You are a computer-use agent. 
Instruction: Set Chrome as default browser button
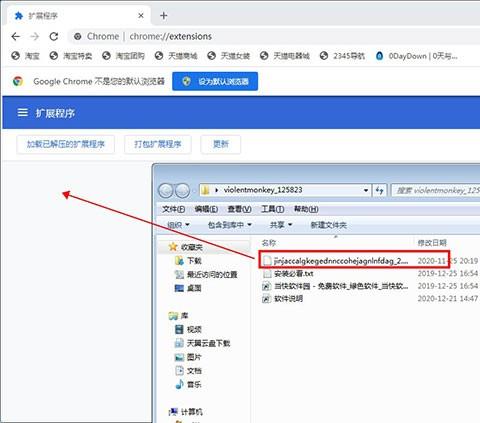pyautogui.click(x=215, y=81)
